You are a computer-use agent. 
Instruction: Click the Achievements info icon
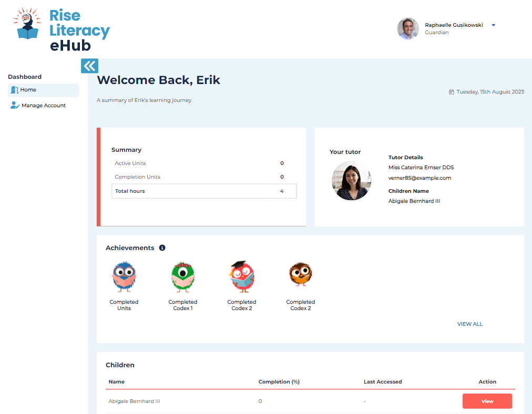point(162,248)
